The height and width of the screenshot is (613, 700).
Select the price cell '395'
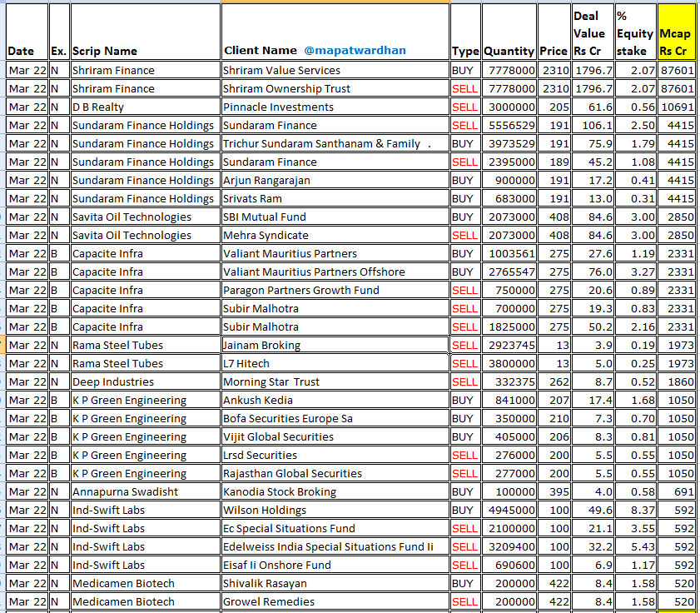pos(554,491)
